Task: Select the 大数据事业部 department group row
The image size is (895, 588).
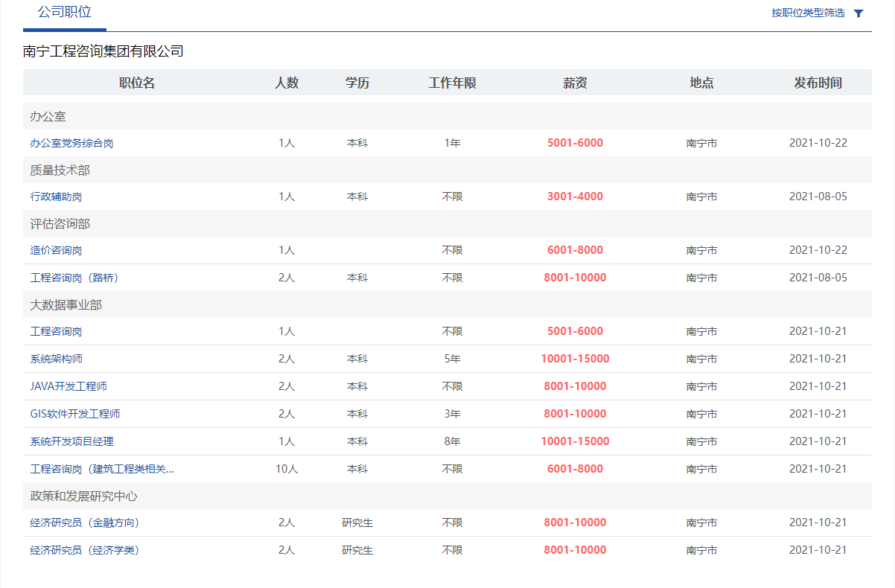Action: pos(447,304)
